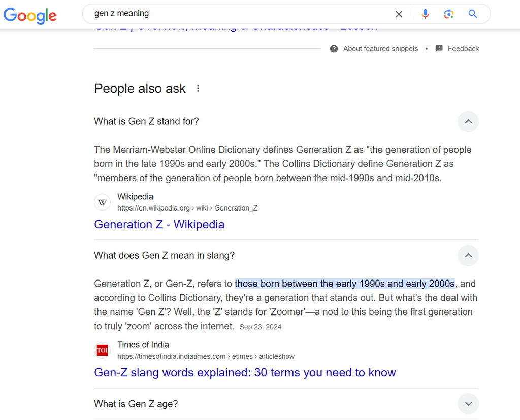Focus the 'gen z meaning' search field
Image resolution: width=520 pixels, height=420 pixels.
239,14
